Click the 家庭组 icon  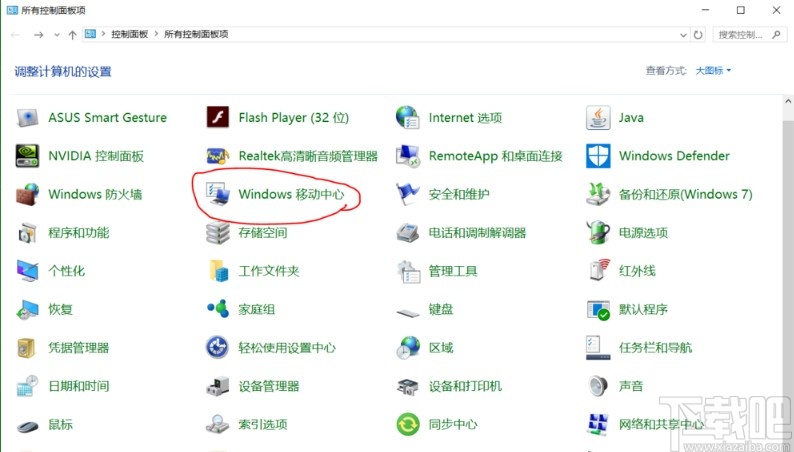pyautogui.click(x=218, y=309)
